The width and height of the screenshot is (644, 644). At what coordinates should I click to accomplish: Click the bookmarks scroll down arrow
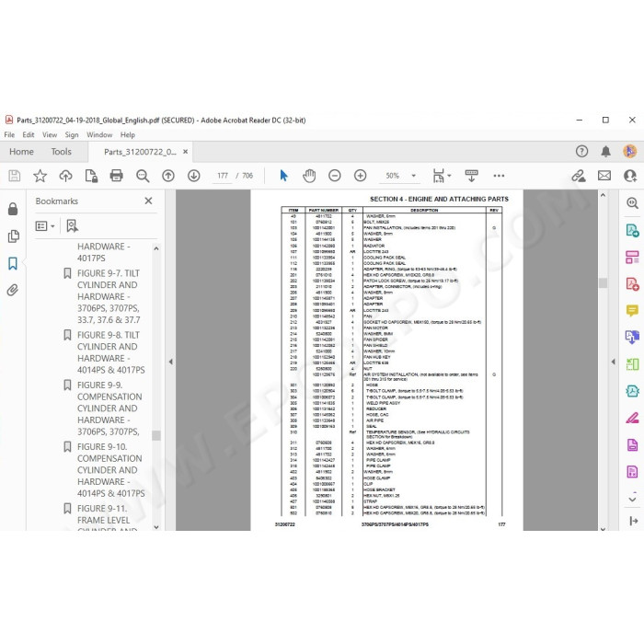(x=156, y=526)
